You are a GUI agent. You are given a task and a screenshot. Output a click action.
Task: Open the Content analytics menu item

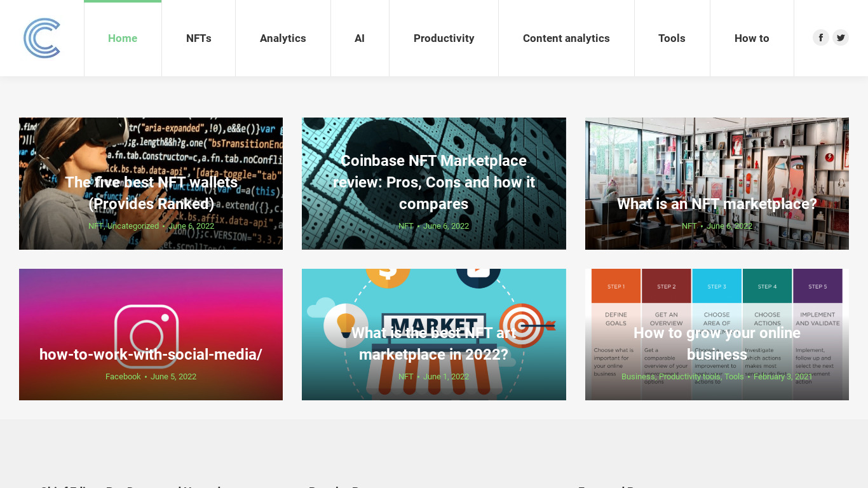click(566, 38)
